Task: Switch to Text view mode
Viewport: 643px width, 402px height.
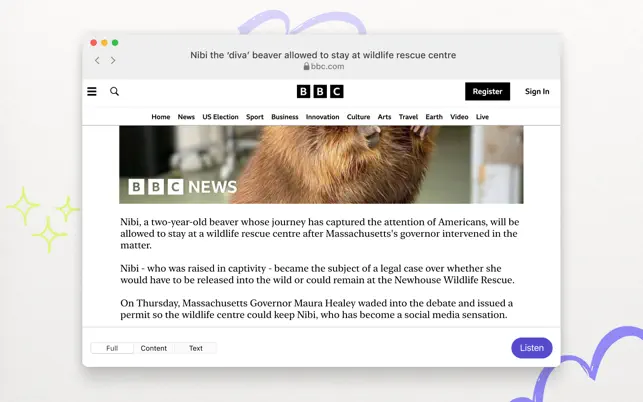Action: pyautogui.click(x=196, y=348)
